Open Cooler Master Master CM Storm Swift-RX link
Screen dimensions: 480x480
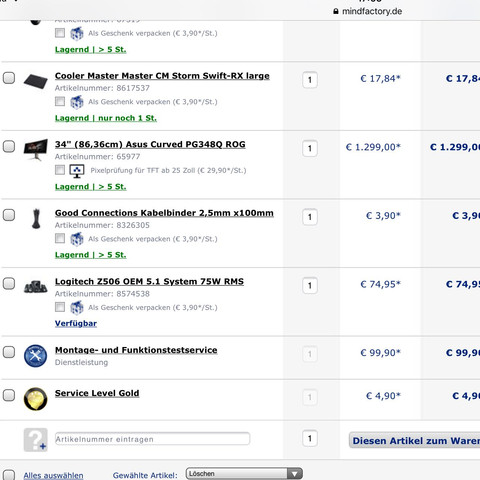(162, 76)
